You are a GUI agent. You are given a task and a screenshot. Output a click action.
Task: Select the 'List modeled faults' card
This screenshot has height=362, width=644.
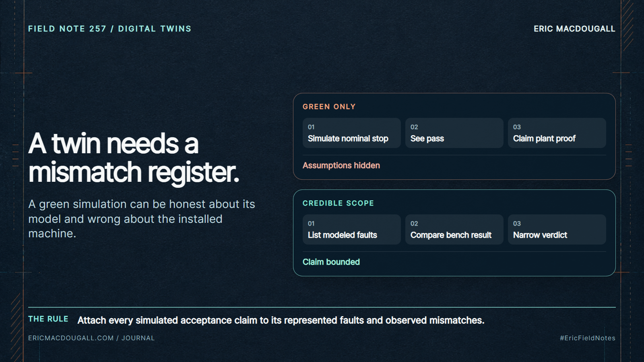(x=351, y=229)
